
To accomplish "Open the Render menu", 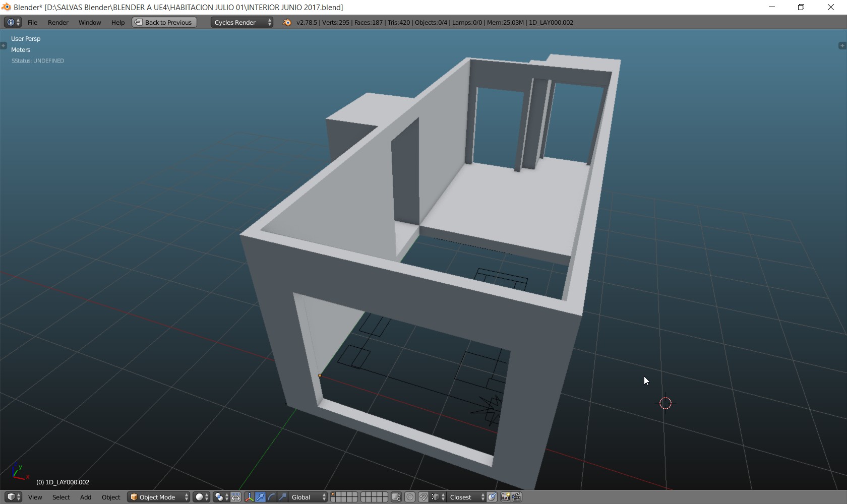I will [x=58, y=22].
